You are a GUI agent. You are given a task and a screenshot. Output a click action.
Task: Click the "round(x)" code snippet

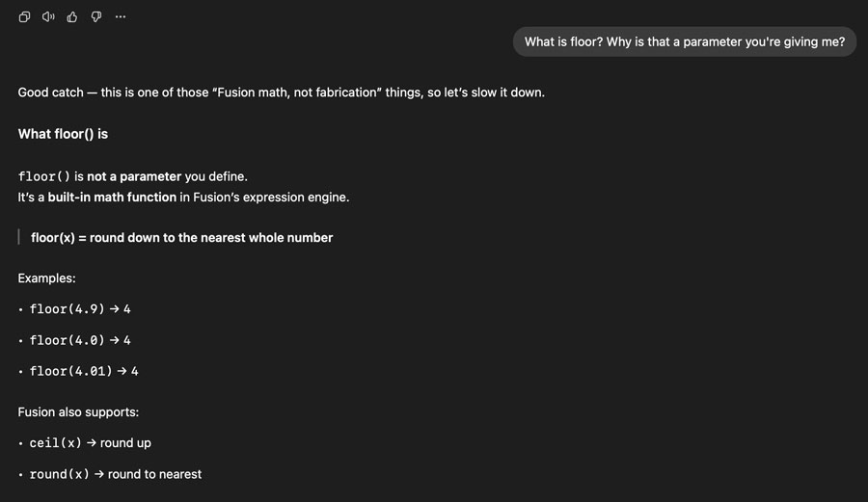pos(60,474)
